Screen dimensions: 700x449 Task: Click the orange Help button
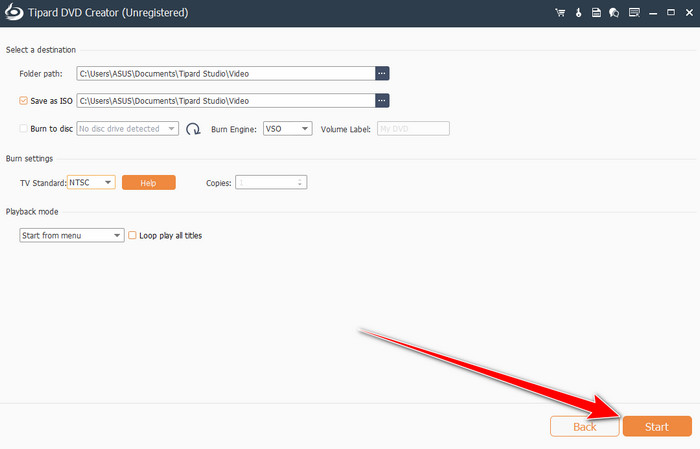149,183
